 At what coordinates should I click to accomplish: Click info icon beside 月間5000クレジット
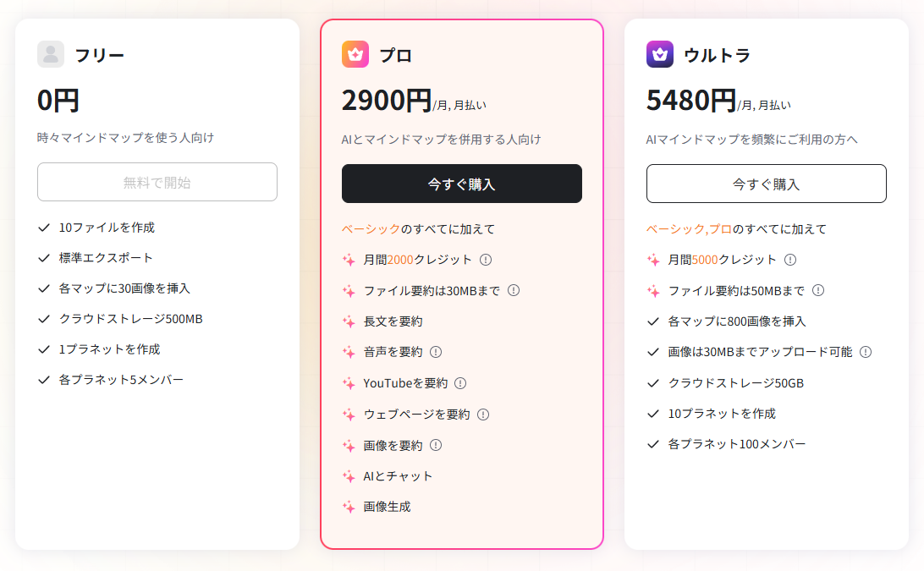coord(790,260)
